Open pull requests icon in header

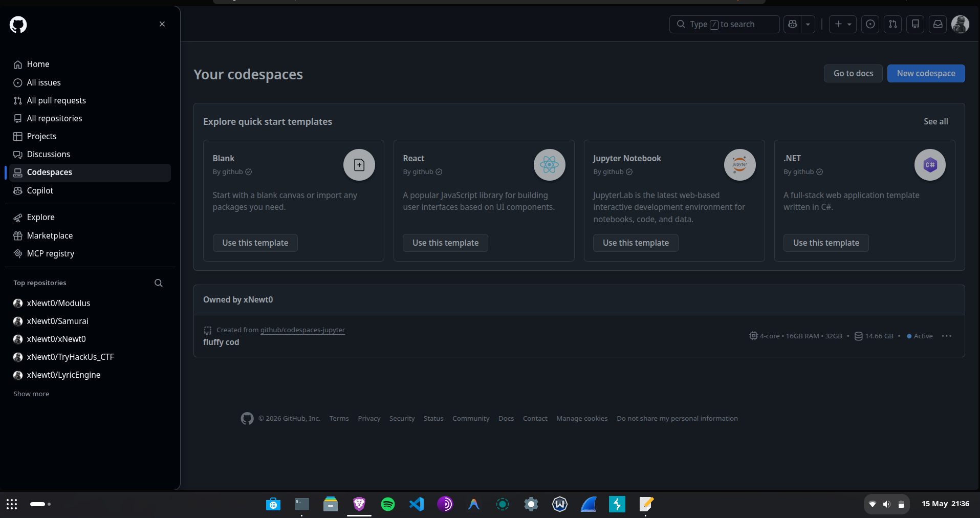893,24
